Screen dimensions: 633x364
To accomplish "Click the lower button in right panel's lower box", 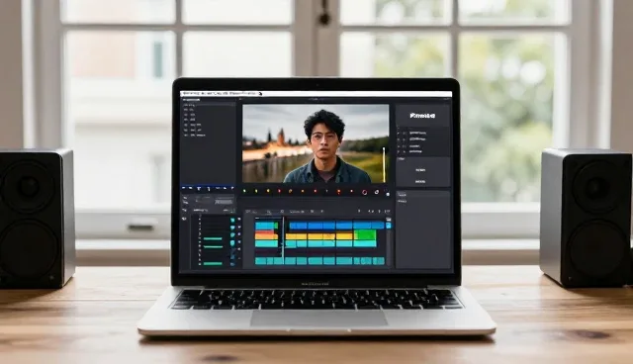I will coord(420,182).
